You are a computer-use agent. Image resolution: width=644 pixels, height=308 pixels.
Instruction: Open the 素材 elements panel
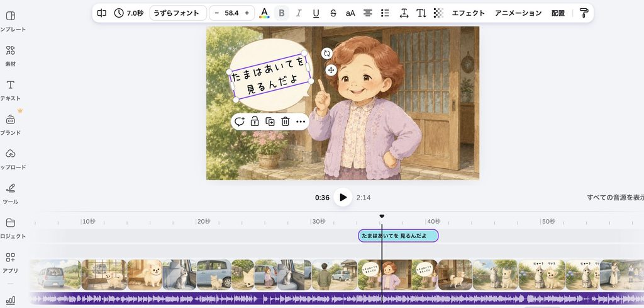(11, 55)
